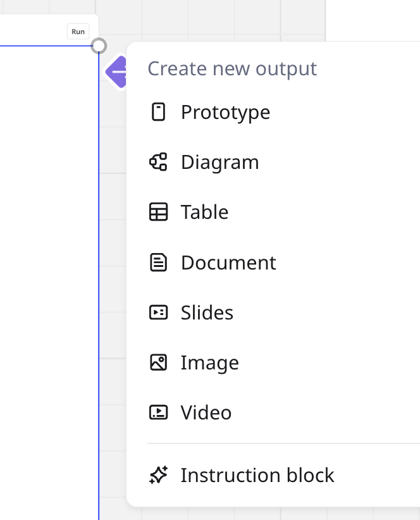Viewport: 420px width, 520px height.
Task: Select the Prototype menu label
Action: 225,112
